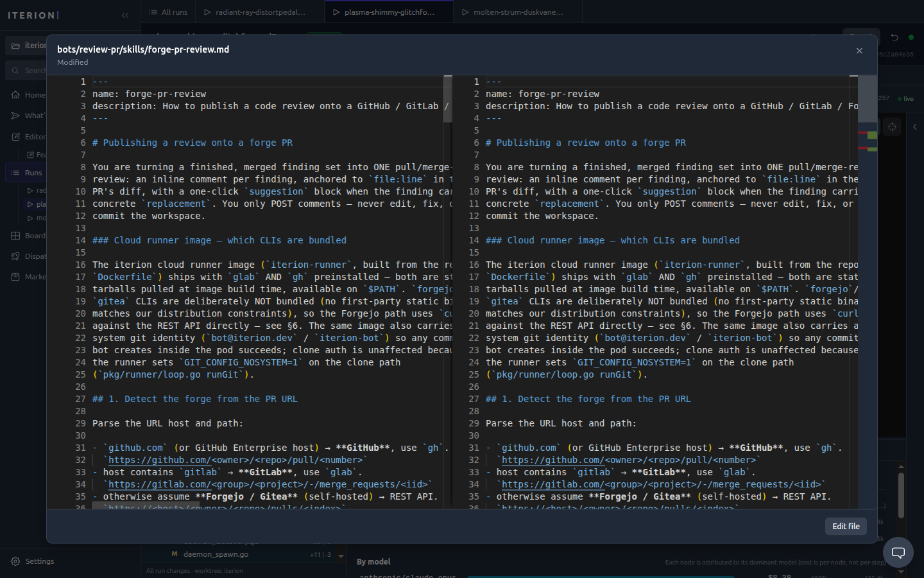
Task: Click the Settings gear icon
Action: click(15, 561)
